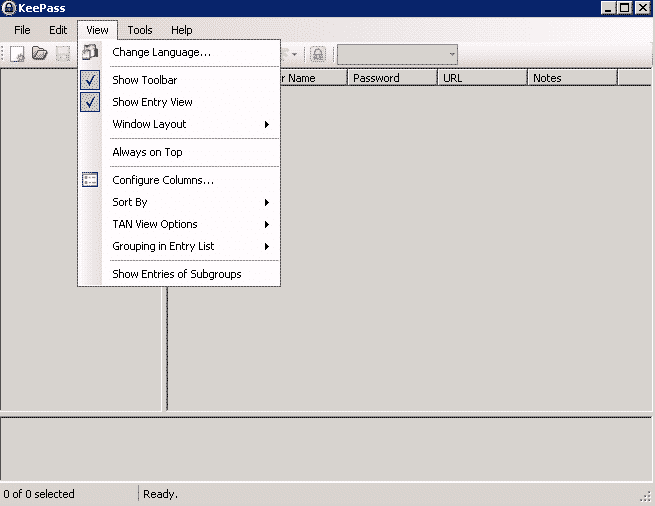655x506 pixels.
Task: Click the window resize grip in status bar
Action: 646,496
